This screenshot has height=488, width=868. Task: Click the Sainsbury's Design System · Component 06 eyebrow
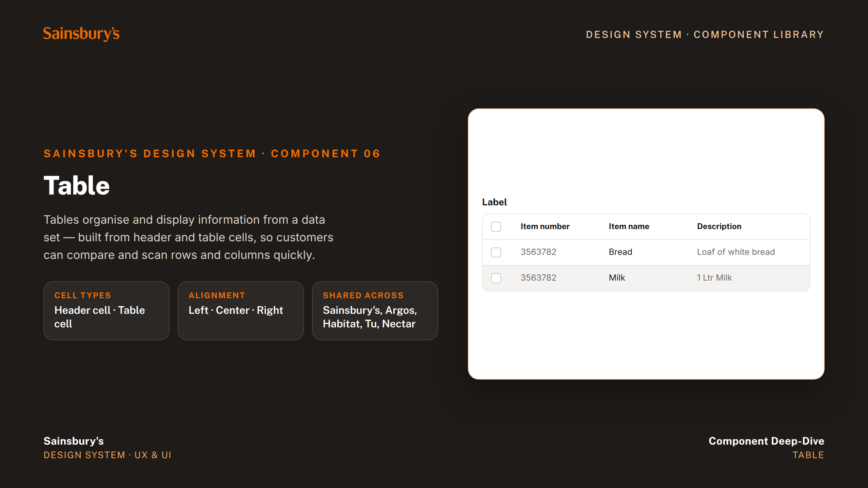212,154
